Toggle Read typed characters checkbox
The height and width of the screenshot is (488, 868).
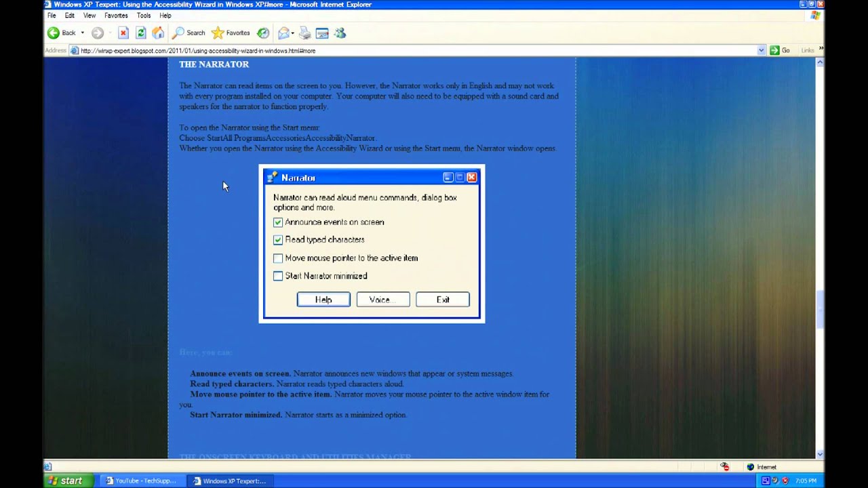tap(278, 240)
